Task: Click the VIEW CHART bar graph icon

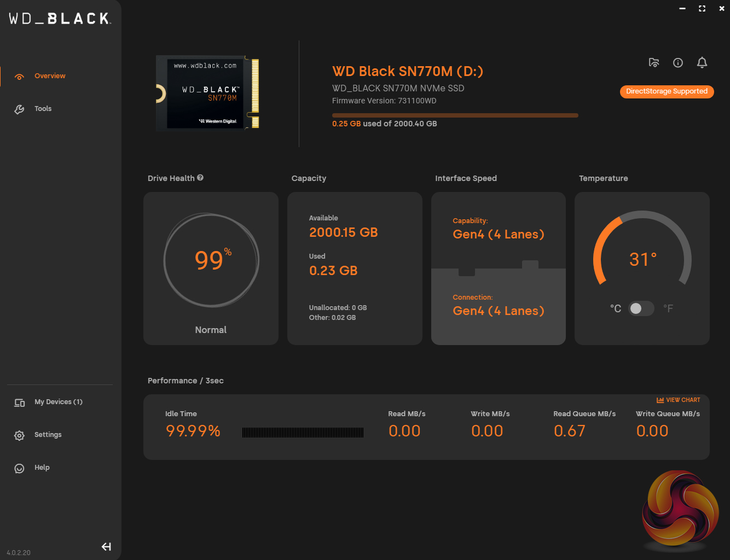Action: pos(660,400)
